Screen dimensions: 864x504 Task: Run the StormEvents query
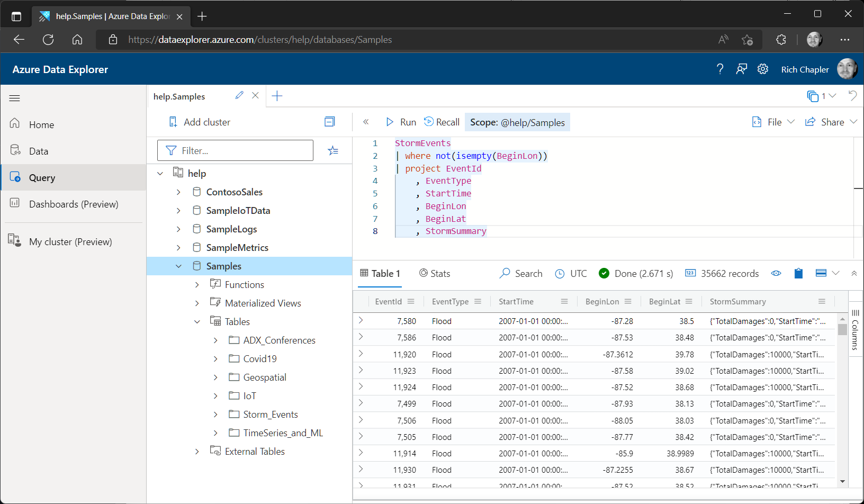click(401, 122)
